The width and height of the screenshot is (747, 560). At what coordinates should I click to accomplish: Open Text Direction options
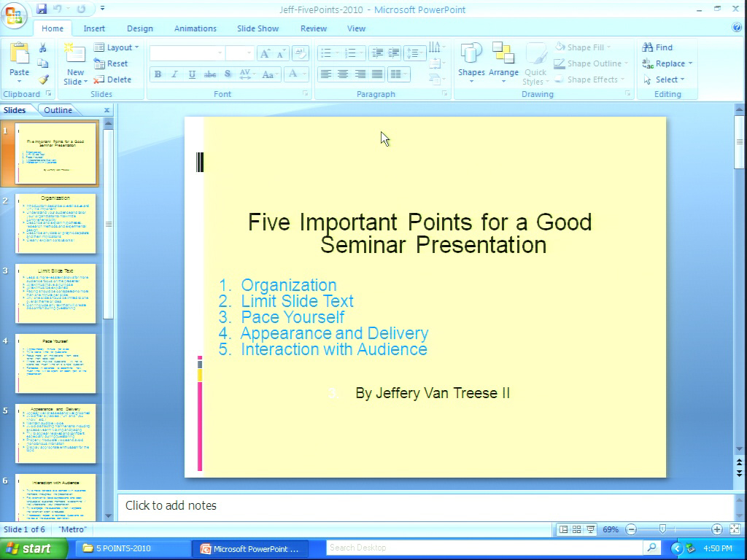[436, 47]
